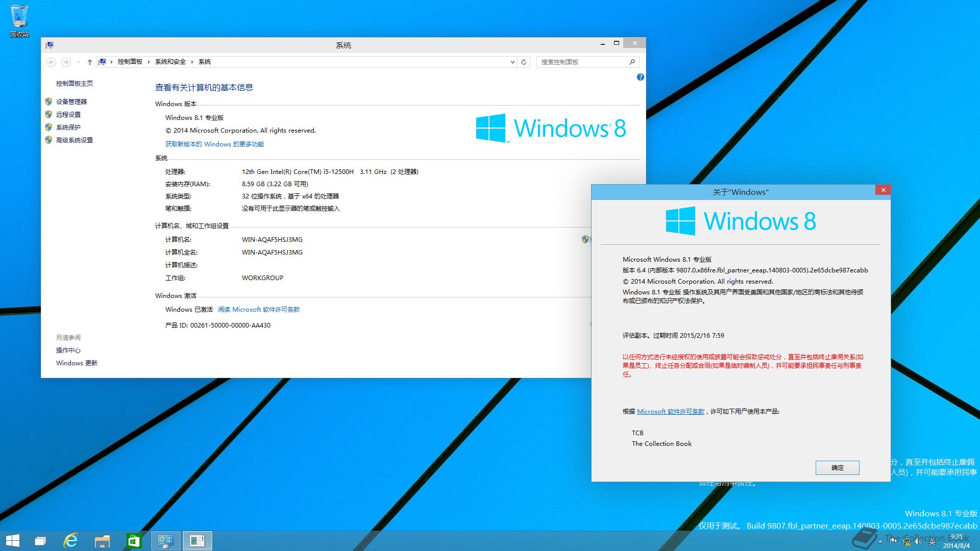The width and height of the screenshot is (980, 551).
Task: Switch to winver taskbar button
Action: [x=197, y=541]
